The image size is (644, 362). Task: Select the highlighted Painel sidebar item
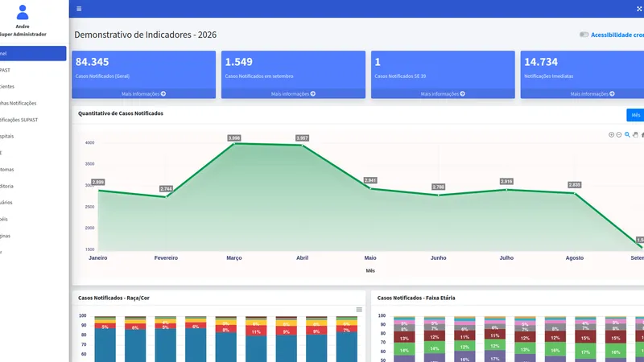33,53
